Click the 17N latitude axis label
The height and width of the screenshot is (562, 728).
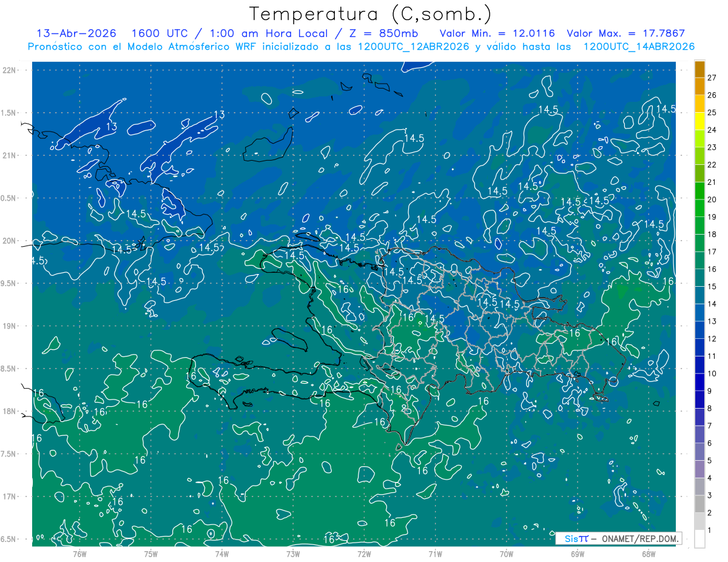coord(10,497)
